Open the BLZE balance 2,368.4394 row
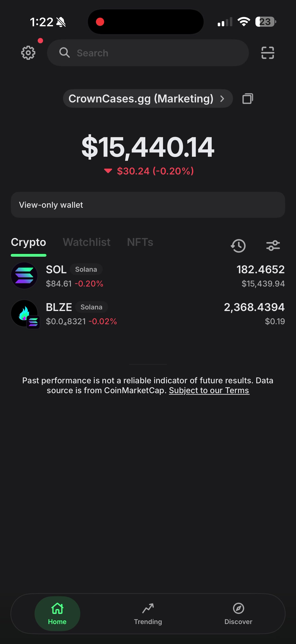The width and height of the screenshot is (296, 644). pyautogui.click(x=148, y=313)
